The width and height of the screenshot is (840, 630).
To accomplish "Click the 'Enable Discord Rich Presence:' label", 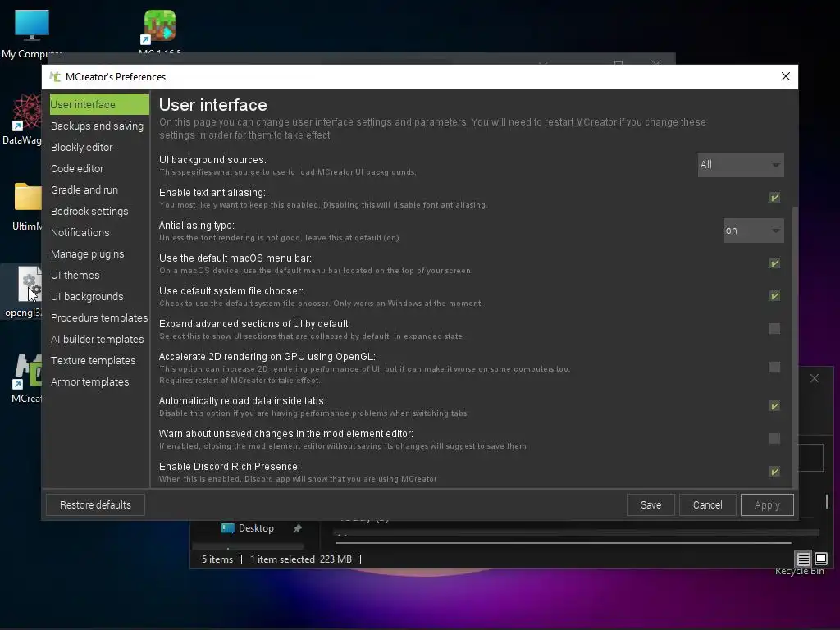I will (x=230, y=467).
